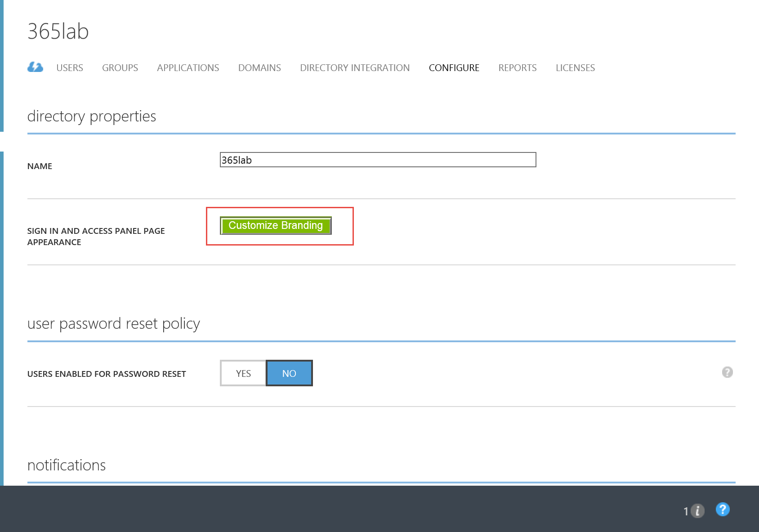
Task: Open DIRECTORY INTEGRATION tab
Action: [355, 68]
